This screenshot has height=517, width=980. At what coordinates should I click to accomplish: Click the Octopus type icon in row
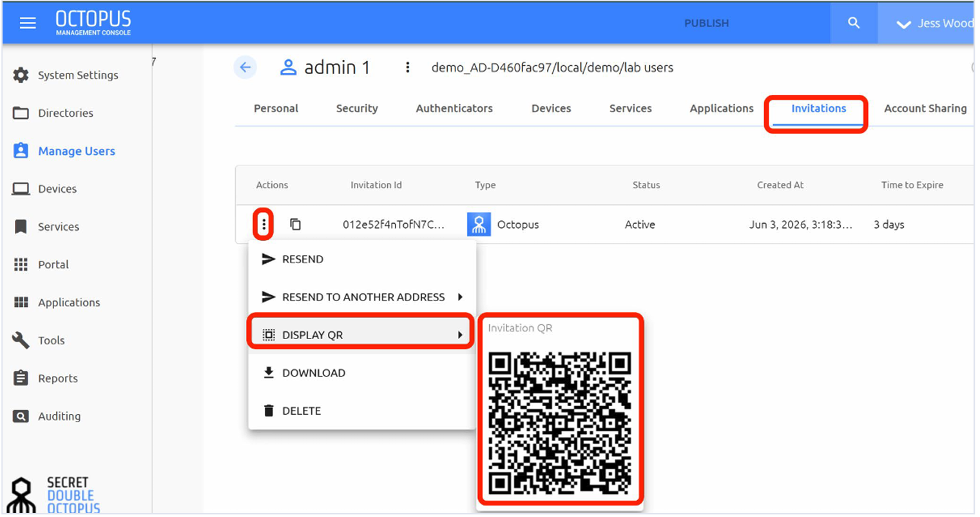pyautogui.click(x=479, y=224)
